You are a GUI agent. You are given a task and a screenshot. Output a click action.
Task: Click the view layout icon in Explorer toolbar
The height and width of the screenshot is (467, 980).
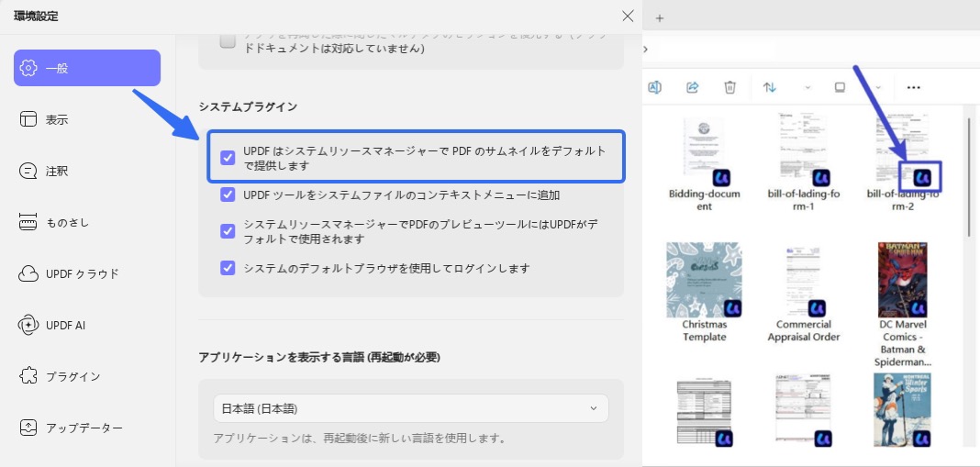[x=840, y=87]
